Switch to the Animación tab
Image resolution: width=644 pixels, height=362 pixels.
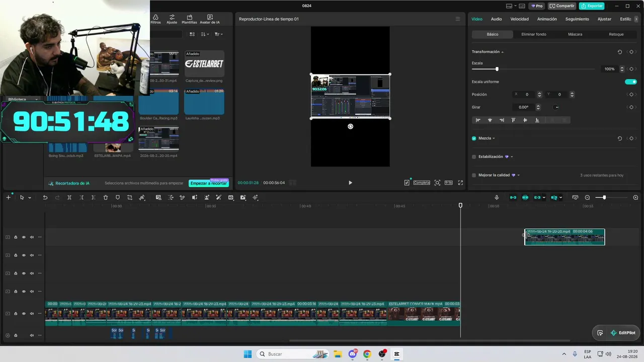547,19
